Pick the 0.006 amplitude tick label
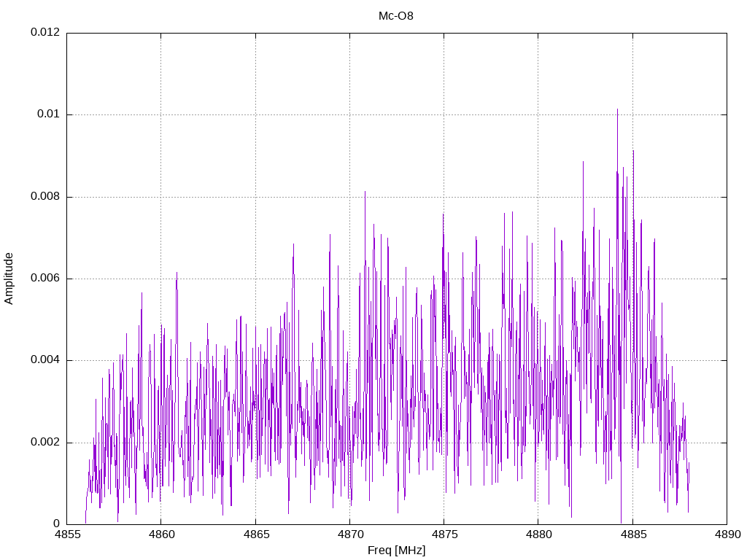Image resolution: width=747 pixels, height=560 pixels. point(44,279)
